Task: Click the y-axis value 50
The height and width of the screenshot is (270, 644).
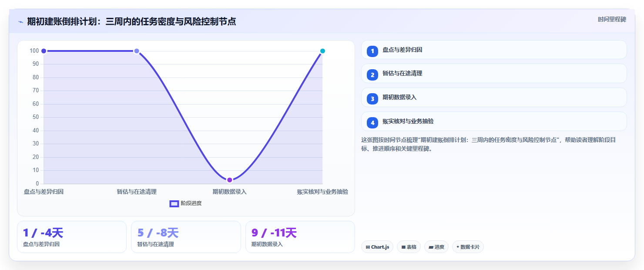Action: (x=36, y=117)
